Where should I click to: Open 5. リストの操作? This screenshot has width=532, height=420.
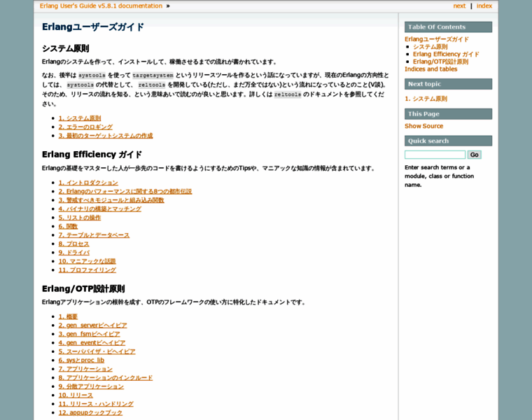(x=80, y=218)
